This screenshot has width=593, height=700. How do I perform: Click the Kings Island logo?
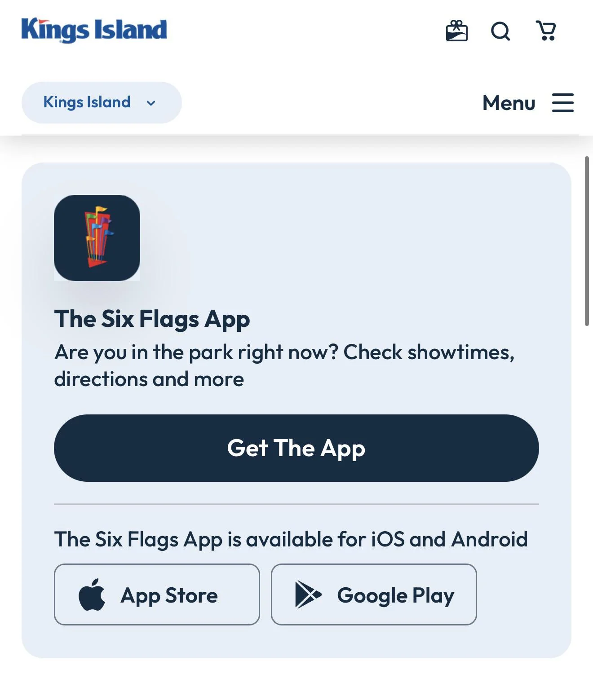click(94, 30)
